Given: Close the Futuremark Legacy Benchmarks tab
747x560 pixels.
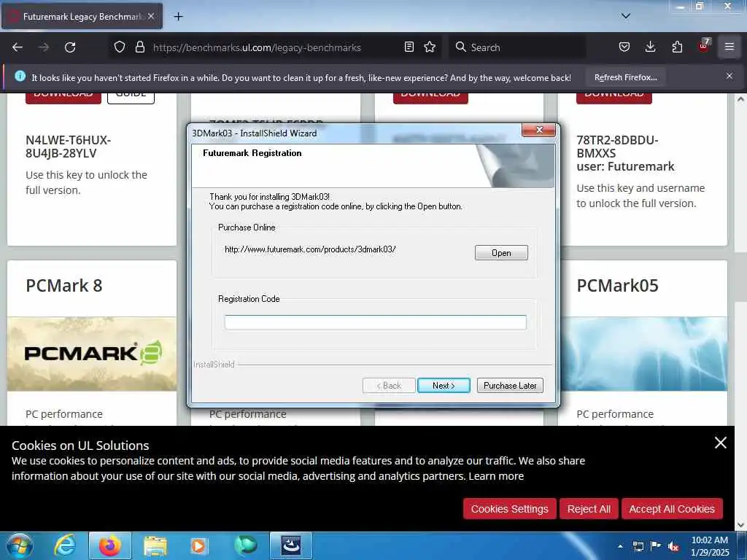Looking at the screenshot, I should [x=151, y=16].
